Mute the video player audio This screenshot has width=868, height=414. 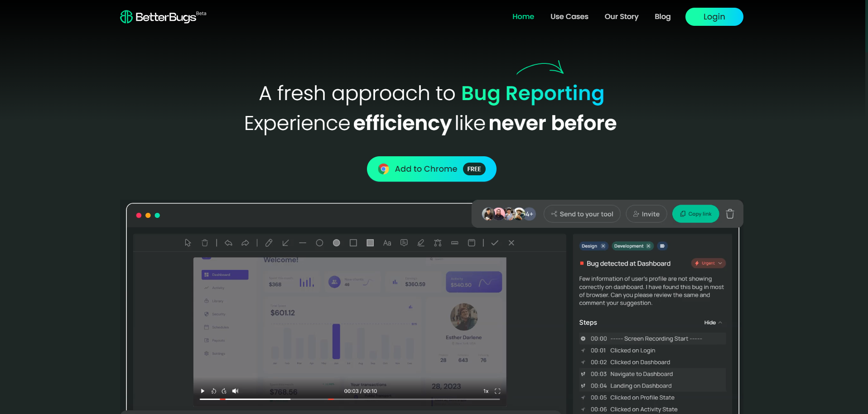[235, 391]
